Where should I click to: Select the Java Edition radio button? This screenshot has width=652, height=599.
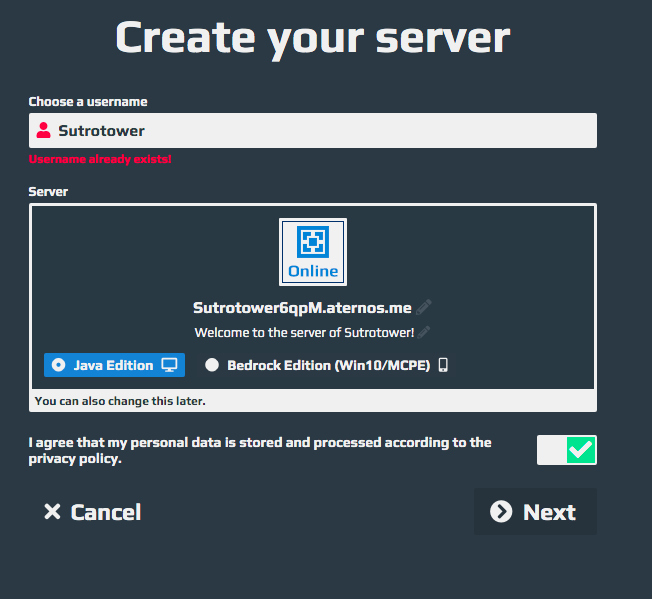tap(58, 365)
